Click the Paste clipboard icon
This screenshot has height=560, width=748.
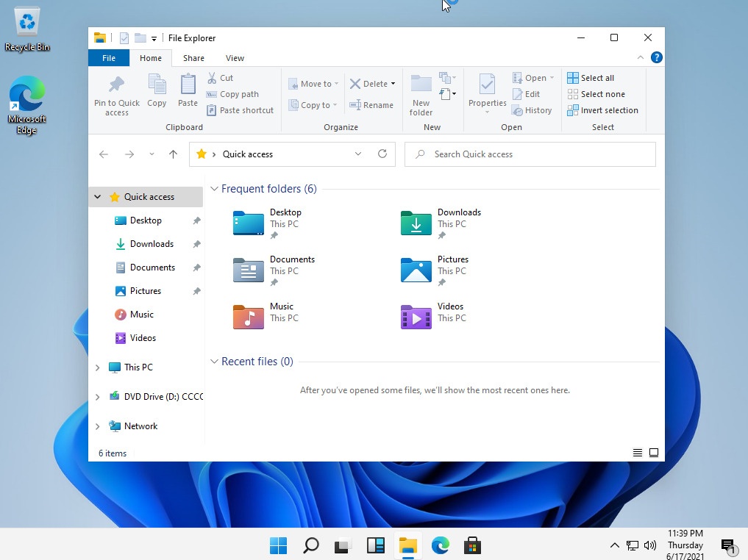coord(188,85)
